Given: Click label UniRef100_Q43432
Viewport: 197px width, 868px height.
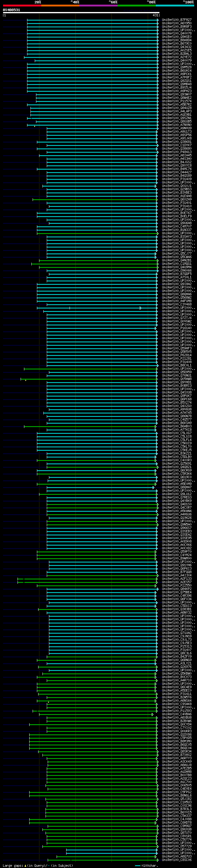Looking at the screenshot, I should coord(177,47).
